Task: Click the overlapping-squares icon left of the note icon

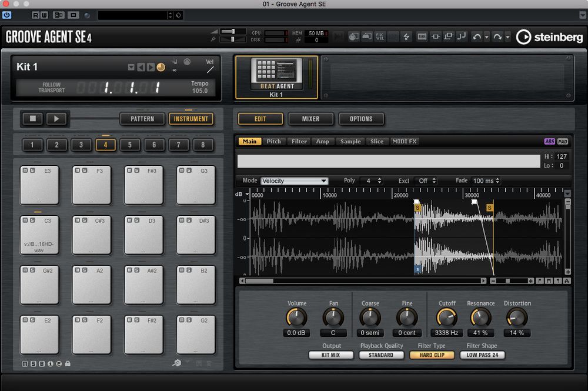Action: point(449,36)
